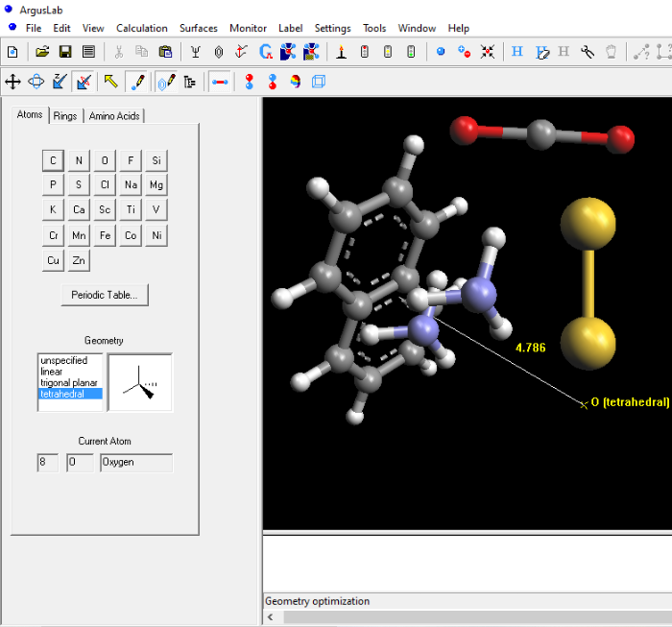Select the Fe element button

(105, 235)
